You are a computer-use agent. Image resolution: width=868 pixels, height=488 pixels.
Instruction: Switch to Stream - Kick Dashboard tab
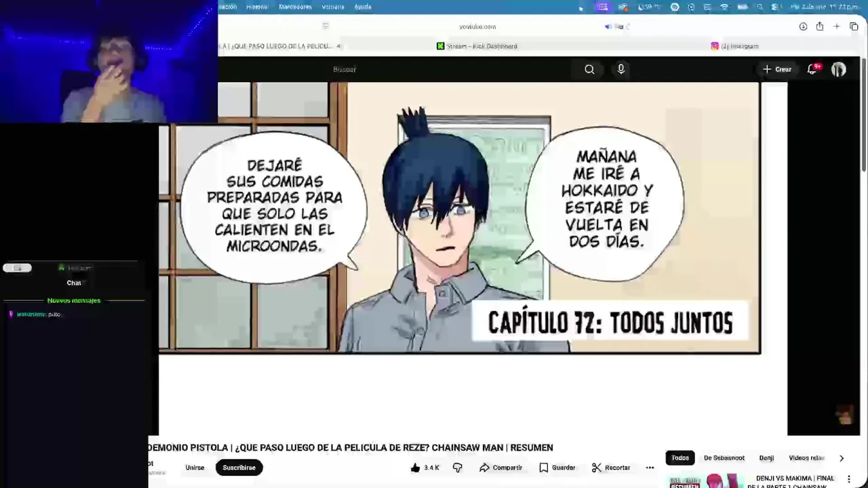pos(477,46)
